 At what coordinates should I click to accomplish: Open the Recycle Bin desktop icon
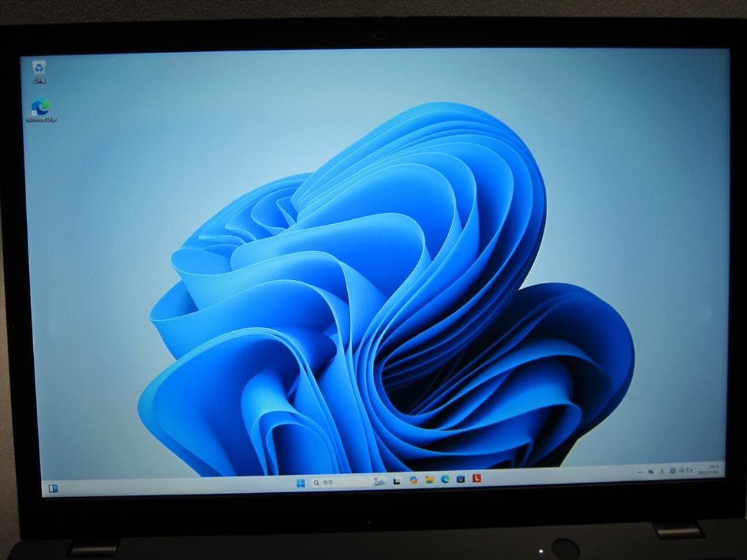coord(39,69)
